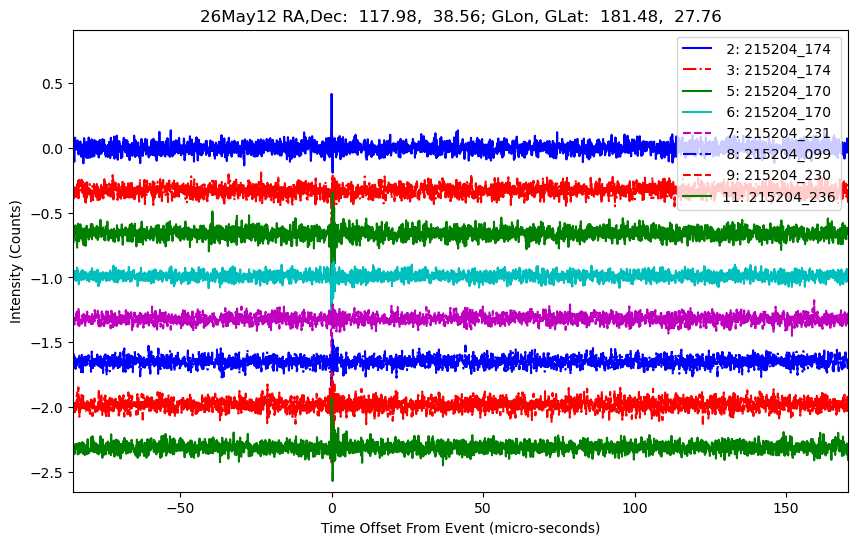
Task: Click the Intensity (Counts) y-axis label
Action: [x=15, y=262]
